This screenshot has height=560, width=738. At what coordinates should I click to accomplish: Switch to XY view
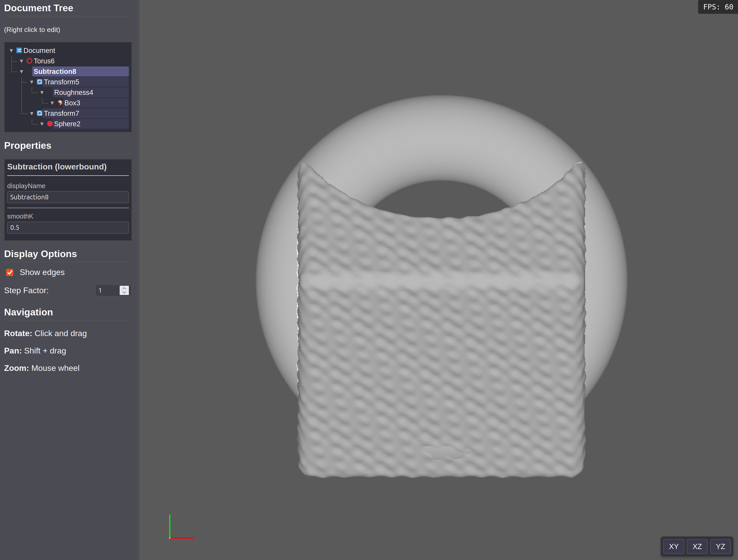click(673, 546)
